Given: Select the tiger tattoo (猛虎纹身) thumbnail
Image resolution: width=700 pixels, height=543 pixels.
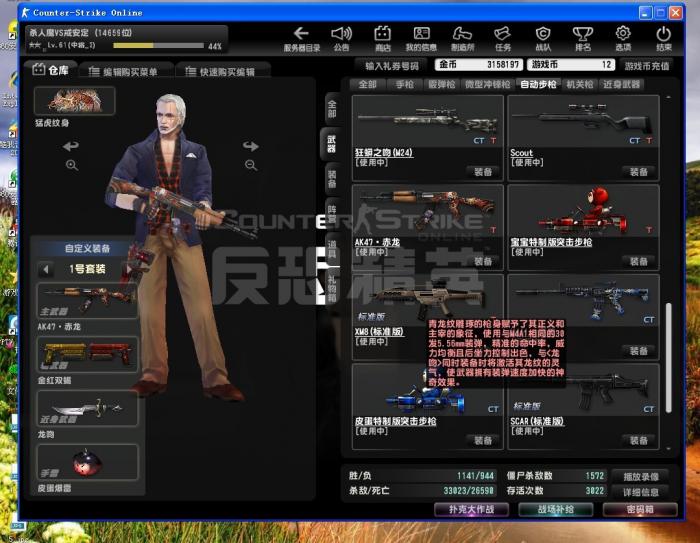Looking at the screenshot, I should pos(75,100).
